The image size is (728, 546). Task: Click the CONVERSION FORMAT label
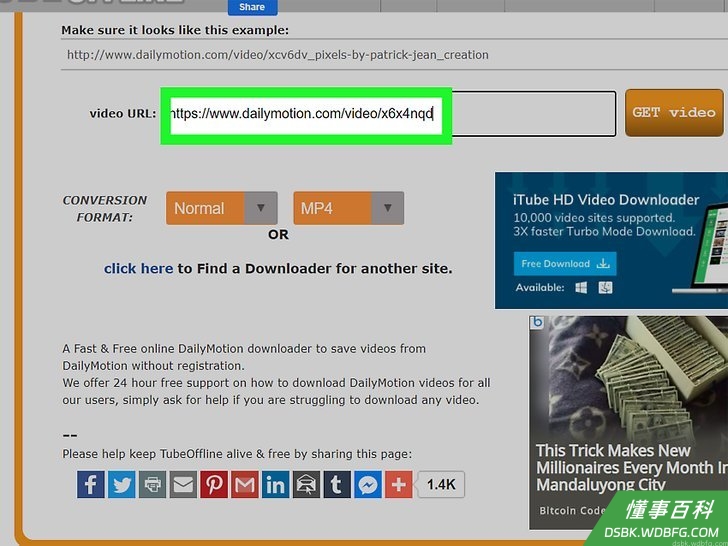coord(104,208)
